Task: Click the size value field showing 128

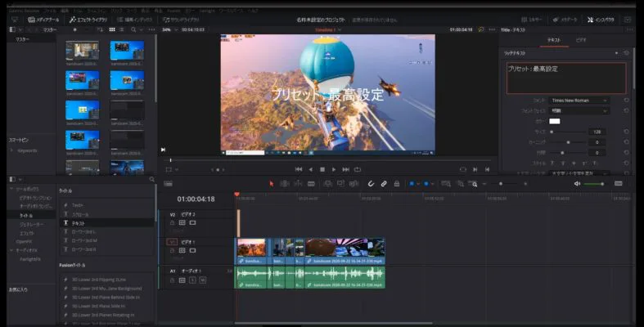Action: point(597,132)
